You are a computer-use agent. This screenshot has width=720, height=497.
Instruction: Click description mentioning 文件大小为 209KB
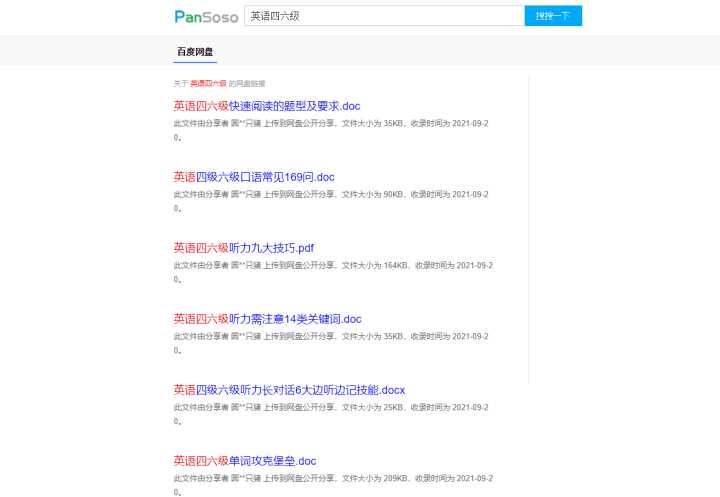333,485
